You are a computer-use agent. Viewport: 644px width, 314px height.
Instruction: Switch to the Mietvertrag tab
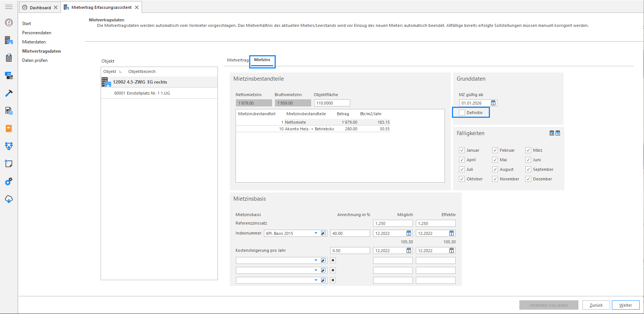238,60
